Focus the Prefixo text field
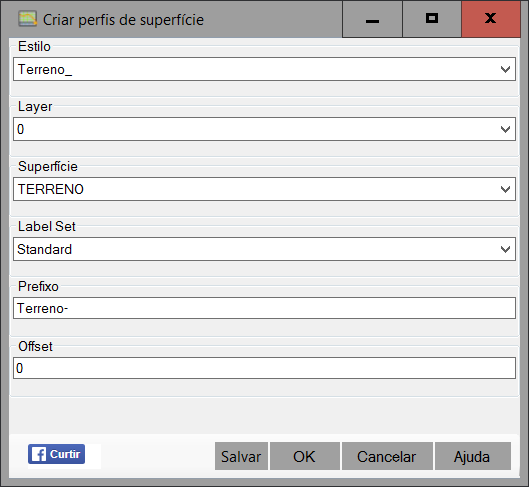Viewport: 529px width, 487px height. point(264,308)
